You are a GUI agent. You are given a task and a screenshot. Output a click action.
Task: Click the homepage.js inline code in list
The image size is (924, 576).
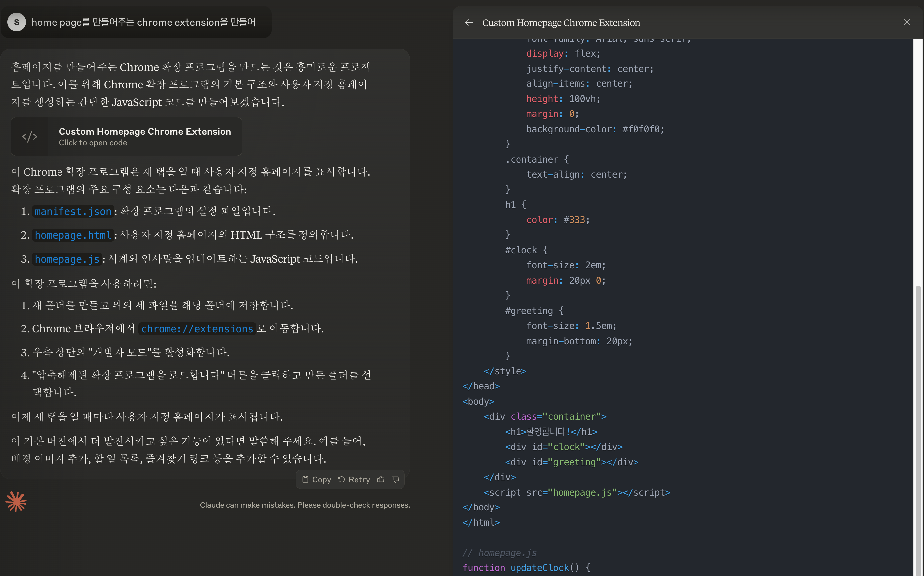(x=67, y=259)
